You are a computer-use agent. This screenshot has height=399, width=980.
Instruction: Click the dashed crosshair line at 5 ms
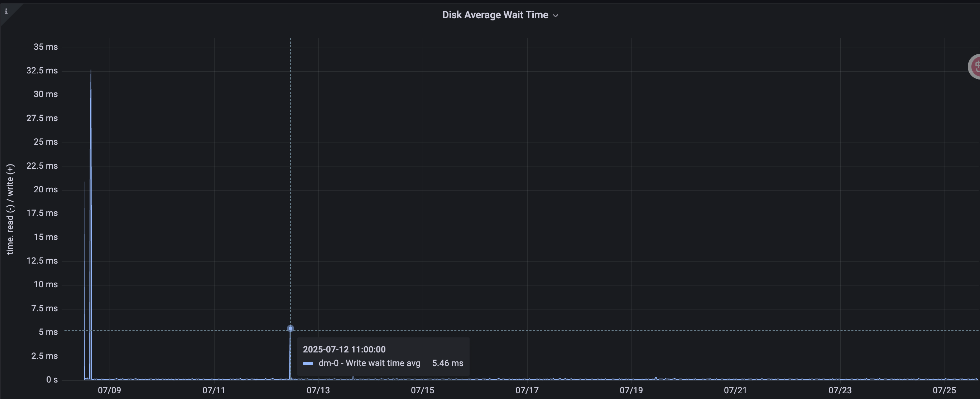(x=609, y=331)
